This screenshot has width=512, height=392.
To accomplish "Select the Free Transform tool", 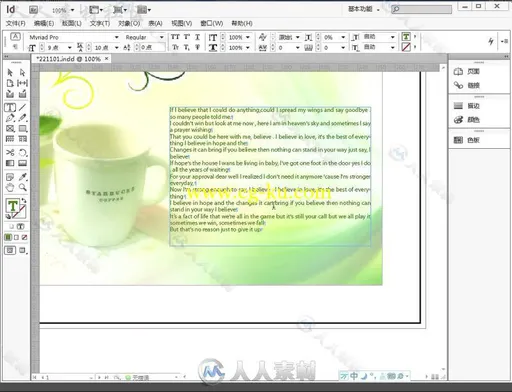I will [22, 153].
